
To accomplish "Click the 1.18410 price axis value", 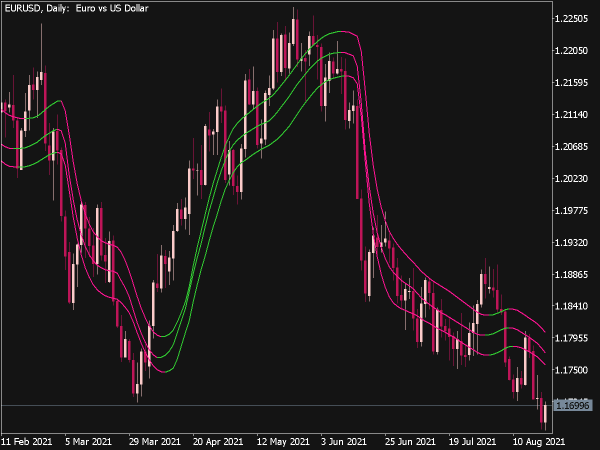I will point(571,306).
